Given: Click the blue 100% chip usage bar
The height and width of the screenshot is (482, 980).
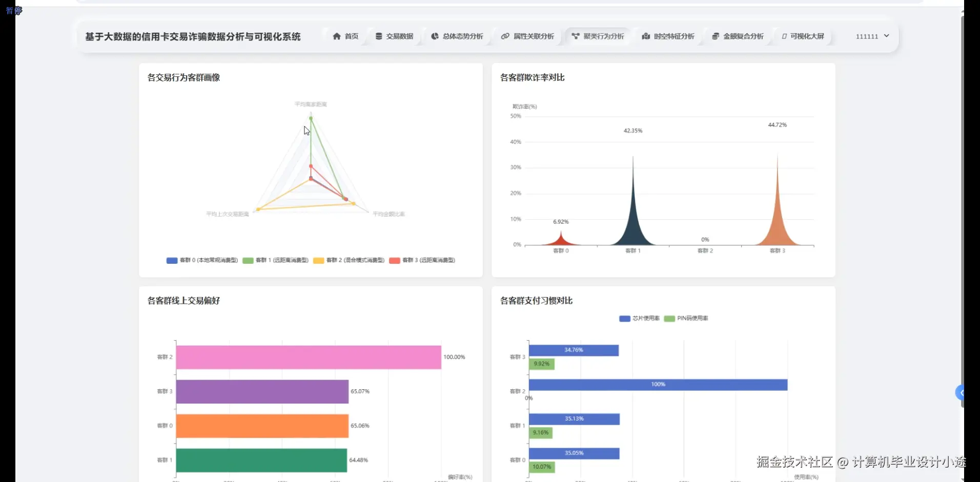Looking at the screenshot, I should point(658,385).
